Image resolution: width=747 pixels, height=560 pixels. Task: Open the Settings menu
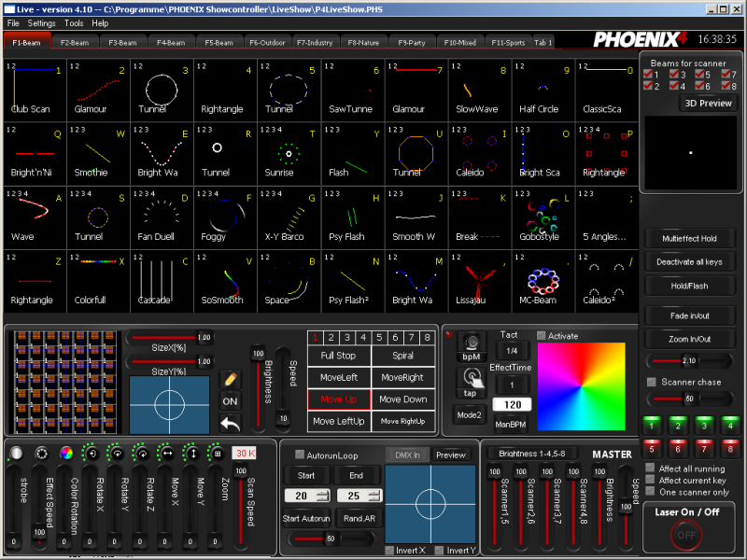[41, 23]
